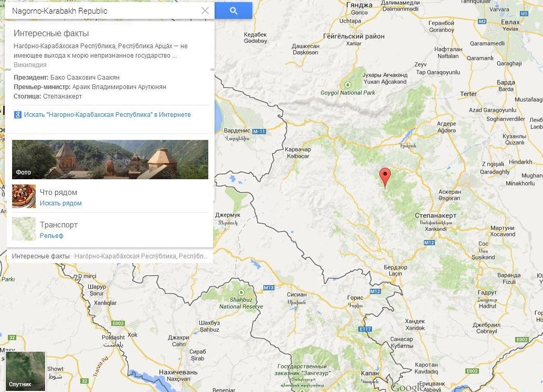Click the Shahbuz National Reserve icon
This screenshot has height=392, width=543.
point(241,292)
